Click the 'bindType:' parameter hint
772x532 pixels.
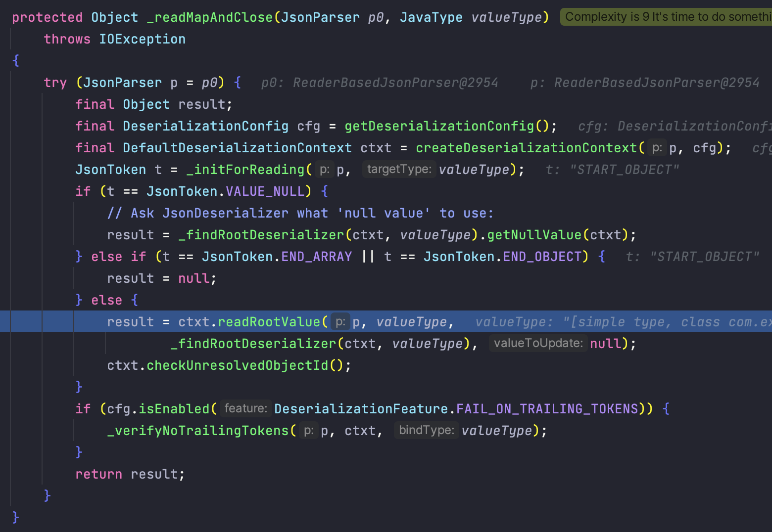point(427,430)
